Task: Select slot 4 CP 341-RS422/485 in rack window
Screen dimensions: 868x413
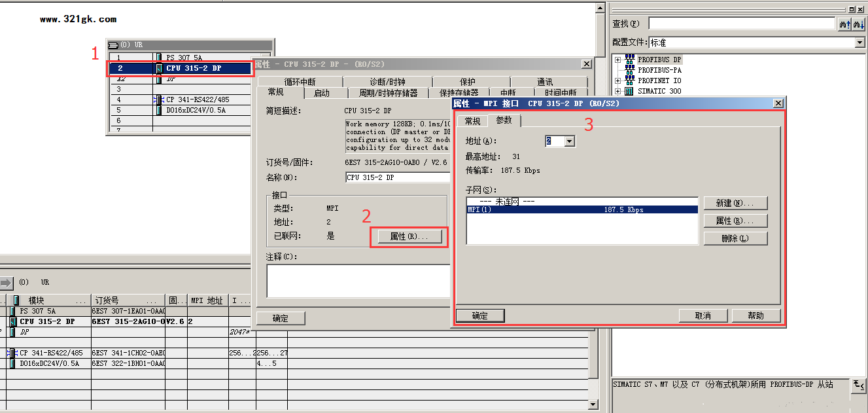Action: click(180, 99)
